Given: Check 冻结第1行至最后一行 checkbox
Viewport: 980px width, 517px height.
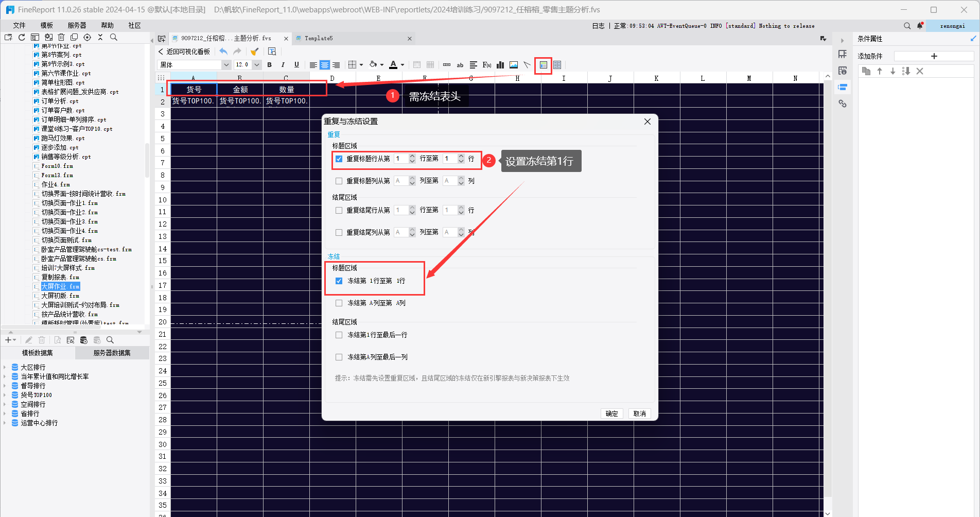Looking at the screenshot, I should click(339, 335).
